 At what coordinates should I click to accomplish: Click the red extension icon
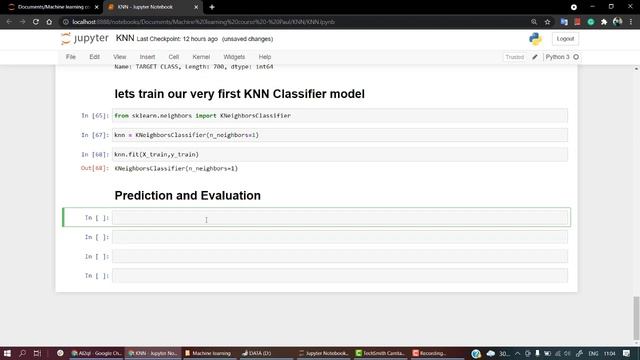tap(577, 22)
